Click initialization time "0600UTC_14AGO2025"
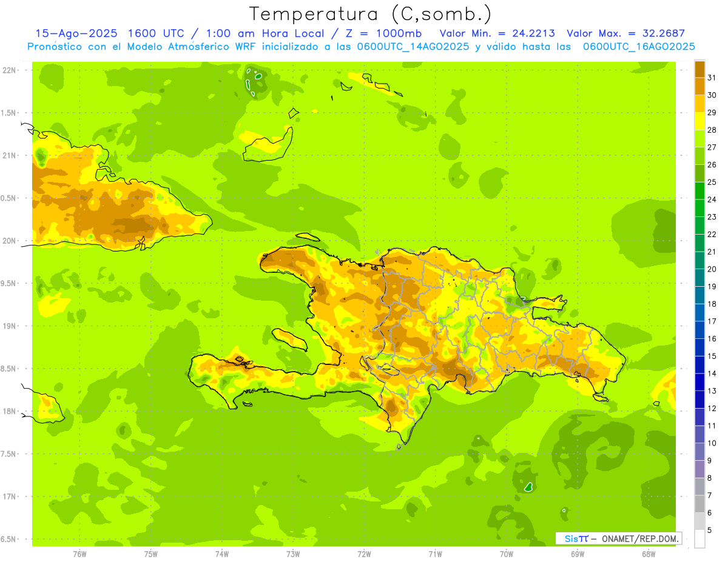 coord(411,47)
